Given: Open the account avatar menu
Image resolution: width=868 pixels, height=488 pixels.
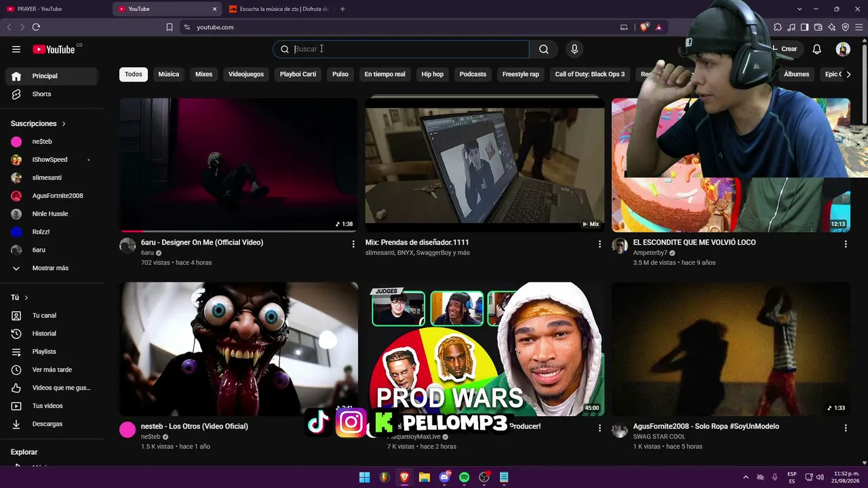Looking at the screenshot, I should tap(843, 49).
